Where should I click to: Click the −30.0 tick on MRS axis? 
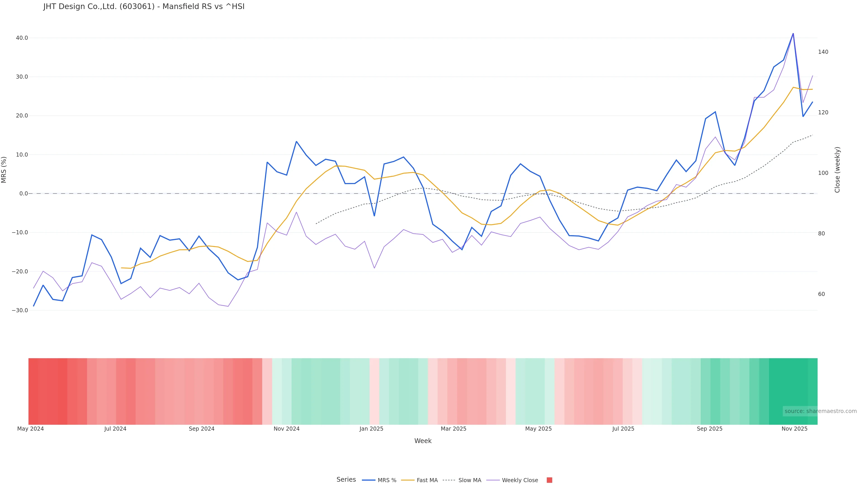[20, 310]
